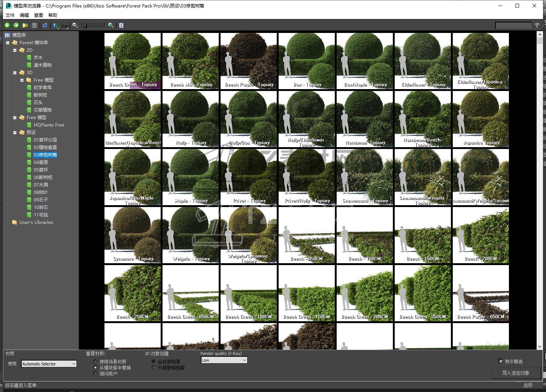The height and width of the screenshot is (392, 546).
Task: Click the green icon beside 石头
Action: [29, 103]
